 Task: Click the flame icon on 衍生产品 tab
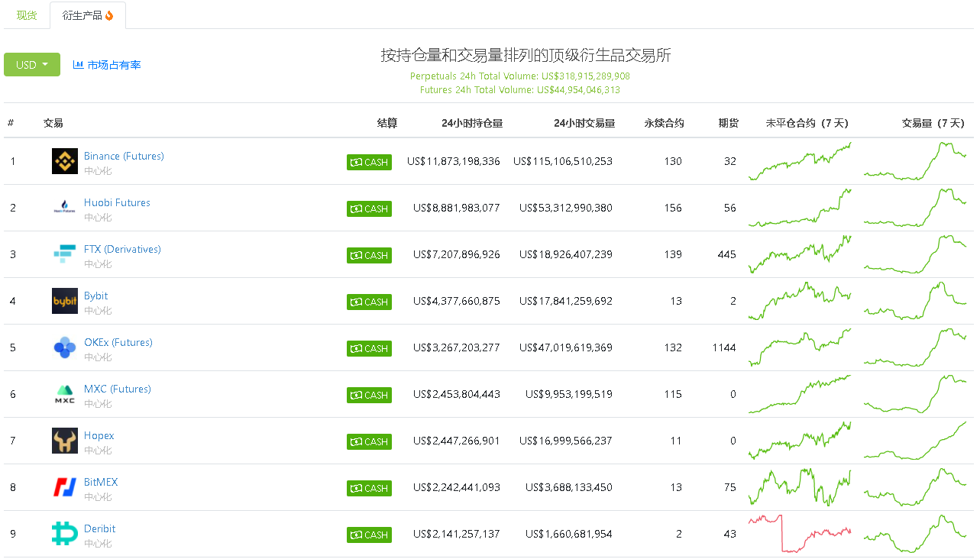(x=109, y=15)
